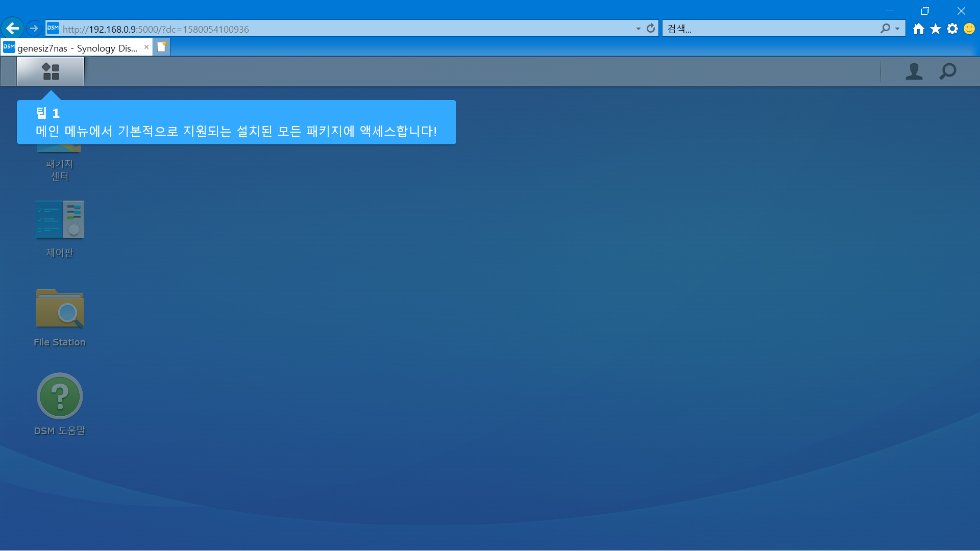Refresh the page with reload icon
The height and width of the screenshot is (551, 980).
tap(651, 29)
